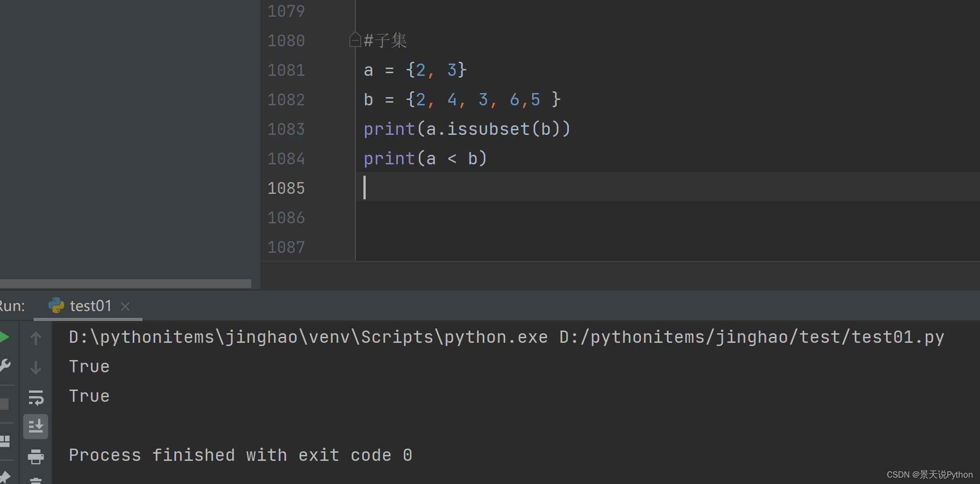
Task: Click the Up the Stack Trace arrow
Action: point(36,338)
